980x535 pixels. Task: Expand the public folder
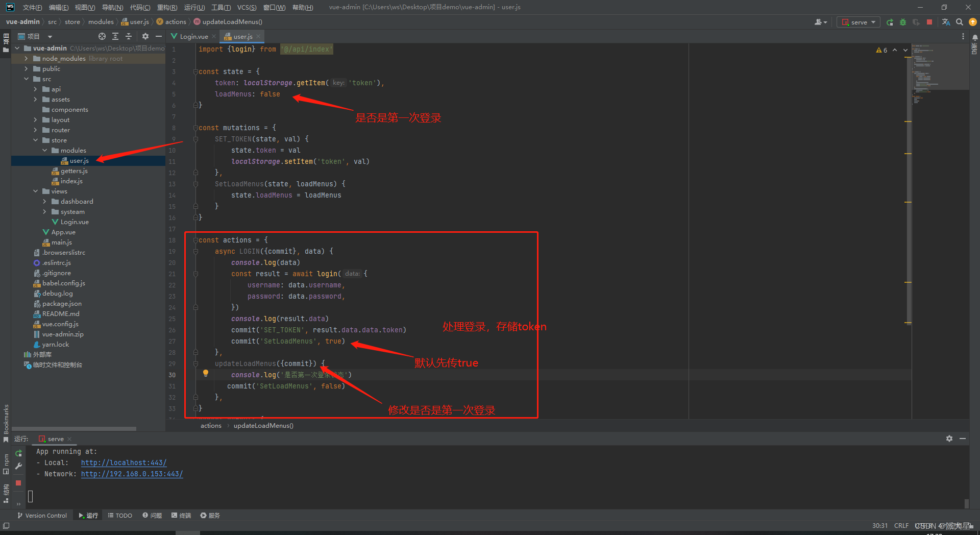coord(26,69)
